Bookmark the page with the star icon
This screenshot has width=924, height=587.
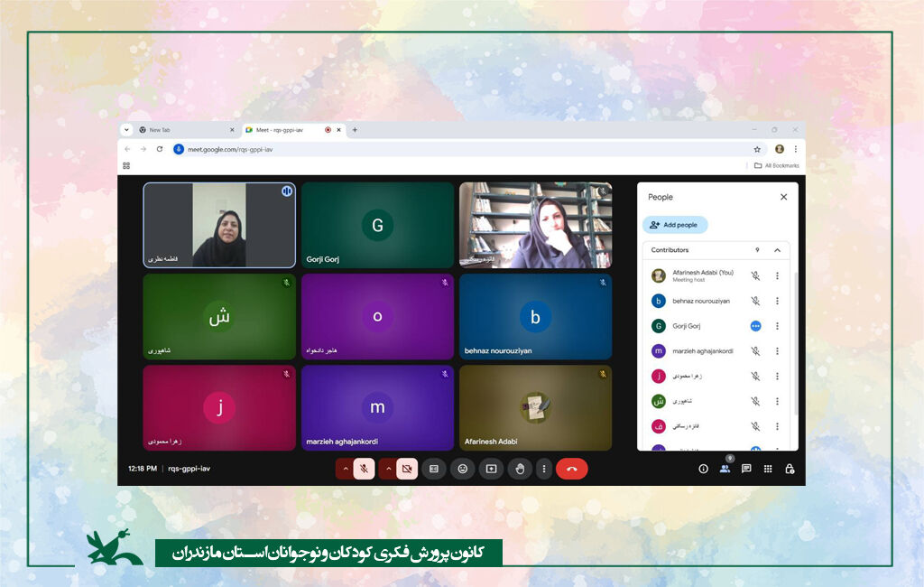point(757,149)
